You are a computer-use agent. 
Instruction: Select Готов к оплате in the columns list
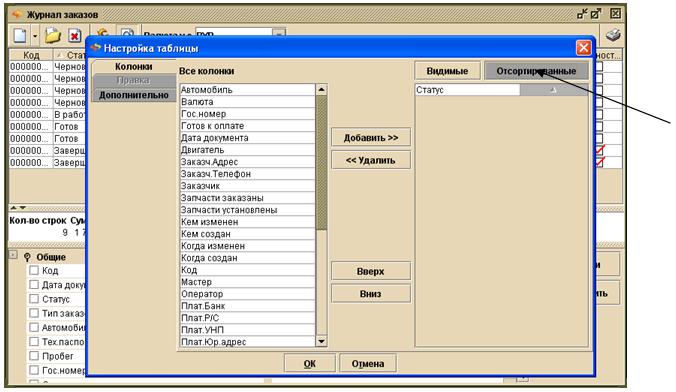coord(247,126)
